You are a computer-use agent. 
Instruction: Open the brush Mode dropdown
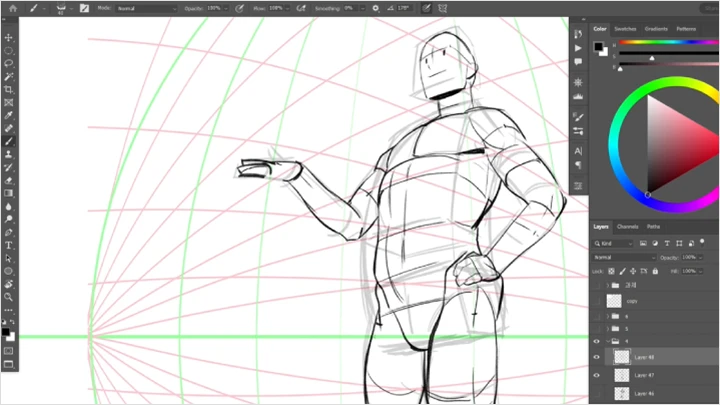(146, 8)
